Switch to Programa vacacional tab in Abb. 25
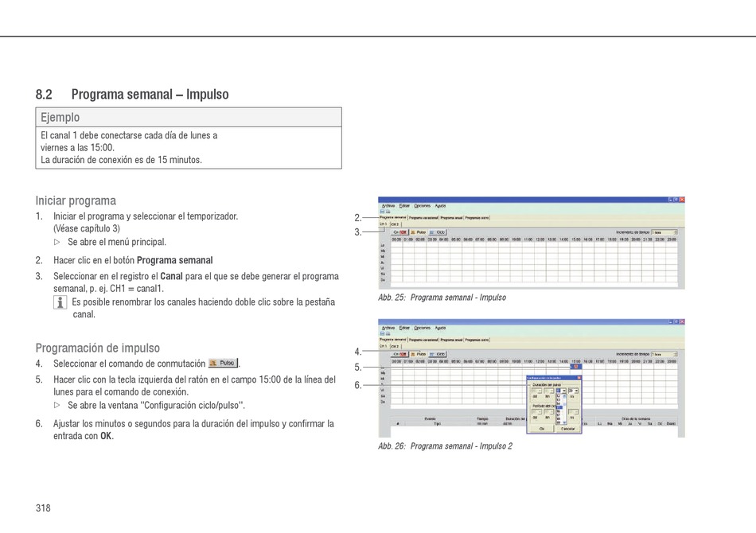 [423, 218]
